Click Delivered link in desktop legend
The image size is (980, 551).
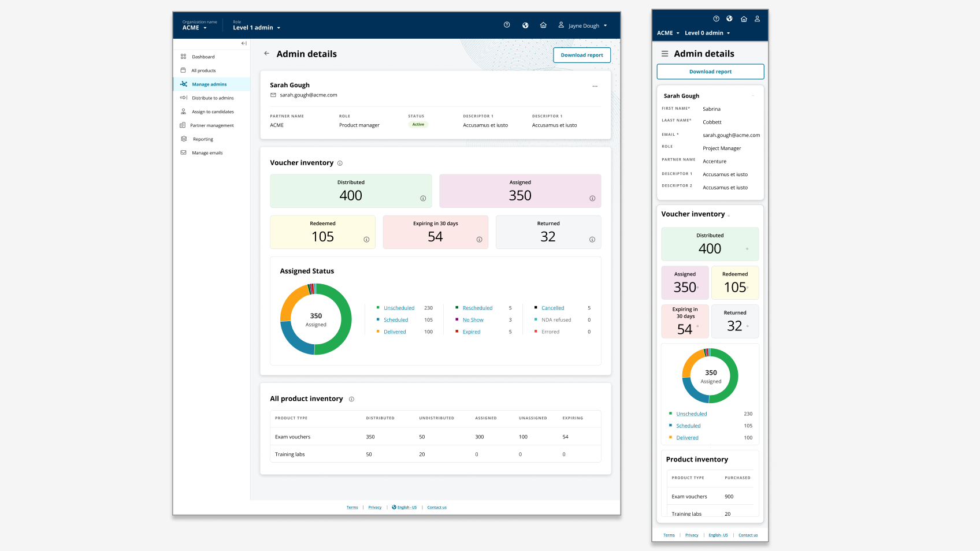point(395,332)
